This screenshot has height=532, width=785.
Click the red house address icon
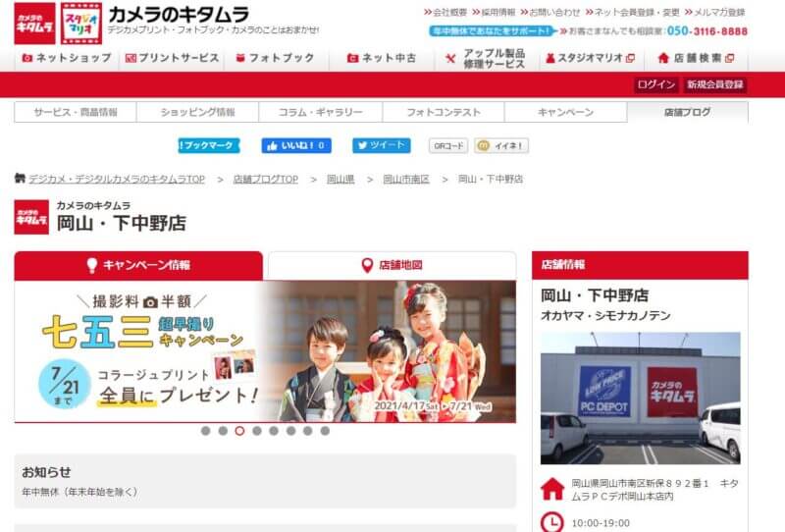pyautogui.click(x=552, y=489)
